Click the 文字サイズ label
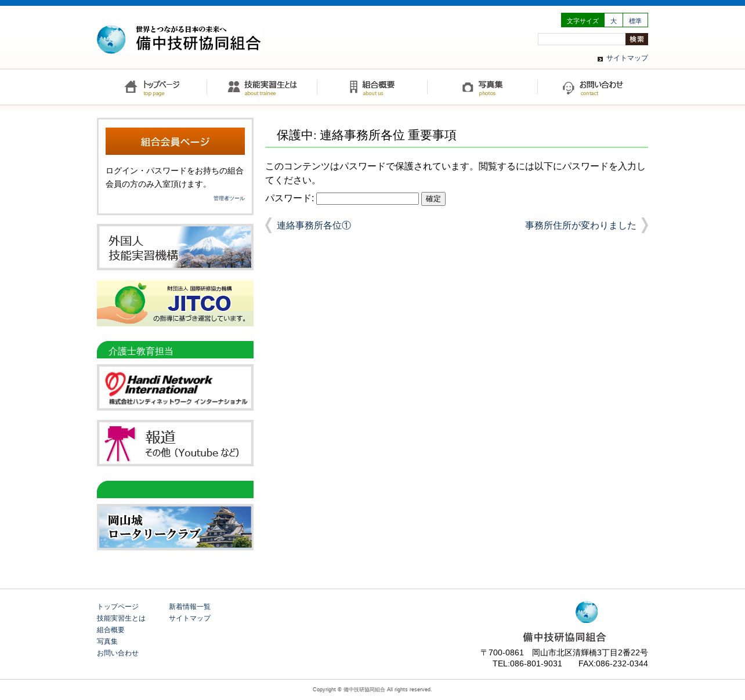This screenshot has width=745, height=700. [583, 20]
